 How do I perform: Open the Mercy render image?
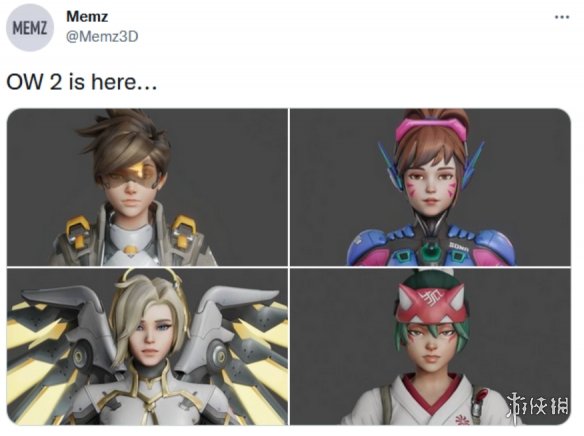click(147, 346)
